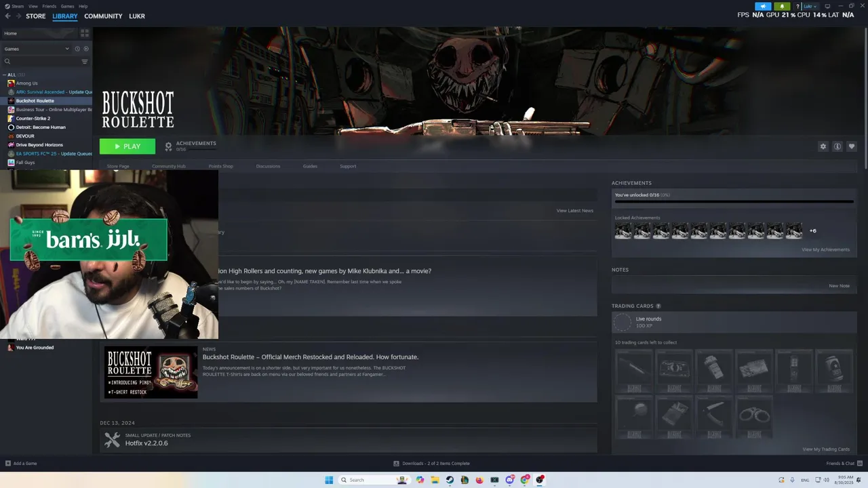Image resolution: width=868 pixels, height=488 pixels.
Task: Open the Games menu
Action: point(67,6)
